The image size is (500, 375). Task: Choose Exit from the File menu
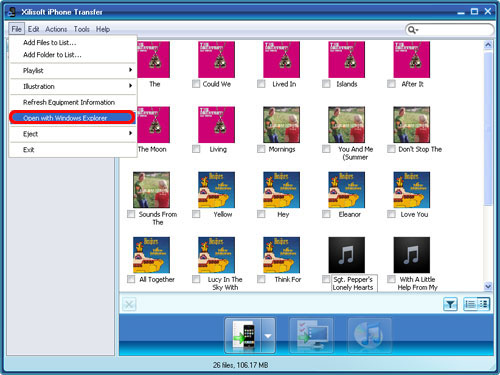(x=73, y=150)
